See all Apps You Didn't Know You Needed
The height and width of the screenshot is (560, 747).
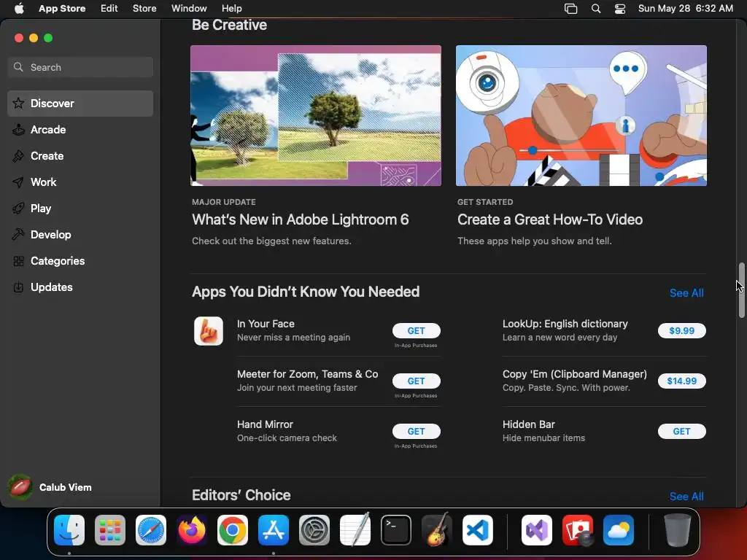[686, 293]
